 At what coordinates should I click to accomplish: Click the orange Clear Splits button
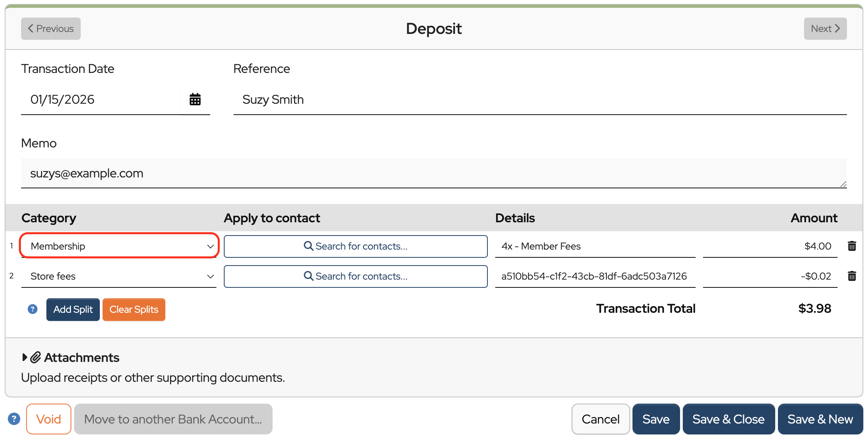point(134,309)
